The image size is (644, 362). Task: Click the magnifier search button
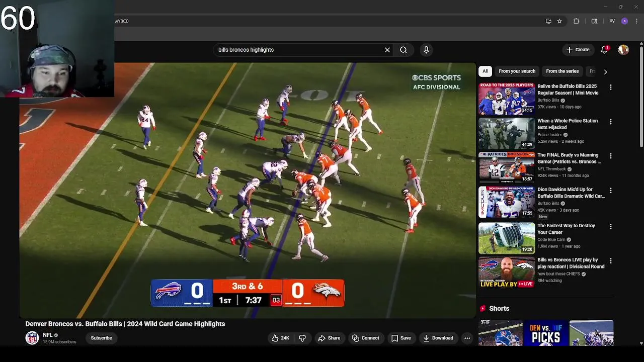tap(404, 50)
